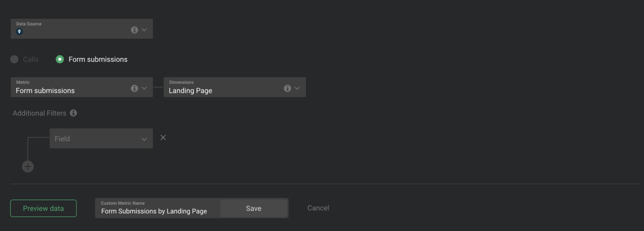Expand the Dimensions dropdown set to Landing Page

[297, 88]
